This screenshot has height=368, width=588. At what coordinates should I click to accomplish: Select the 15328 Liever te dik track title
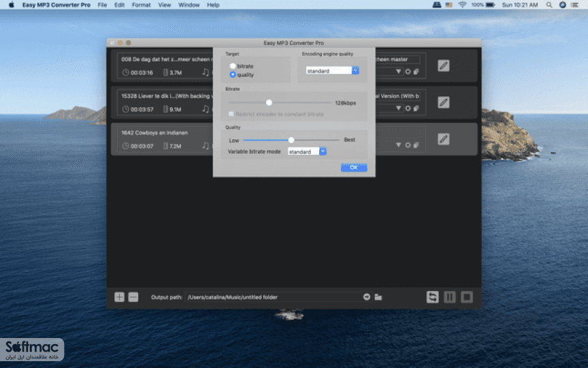click(167, 96)
